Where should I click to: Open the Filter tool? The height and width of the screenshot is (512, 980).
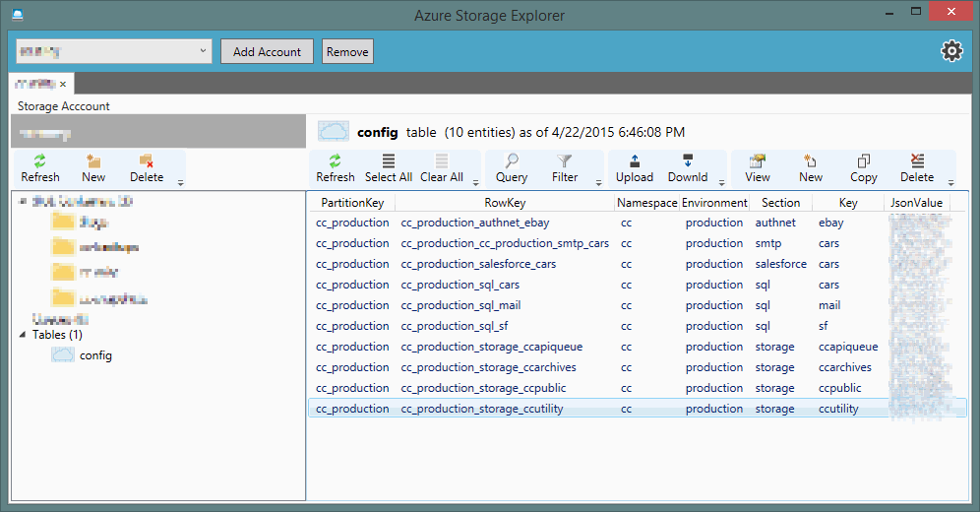pyautogui.click(x=565, y=168)
